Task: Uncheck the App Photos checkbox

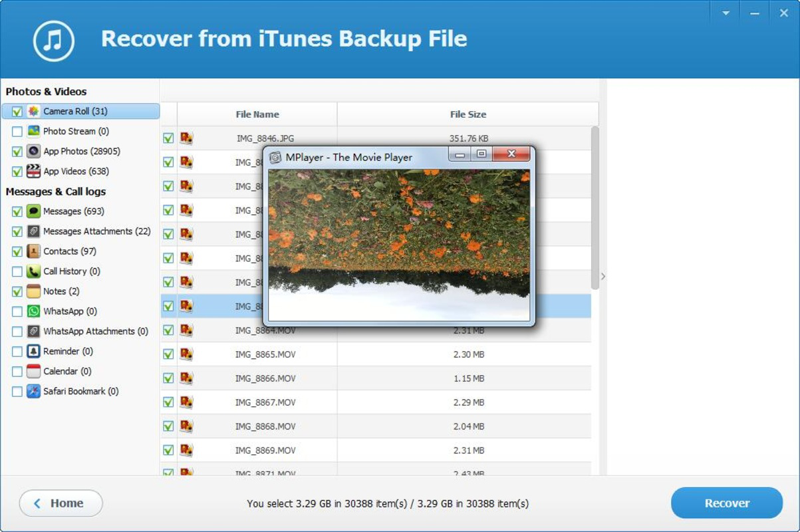Action: [17, 152]
